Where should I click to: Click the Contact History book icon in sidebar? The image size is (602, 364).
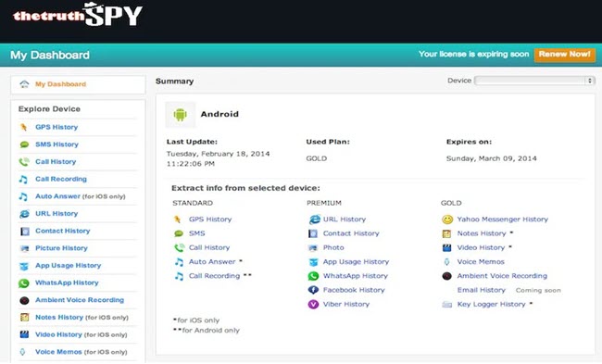[x=25, y=232]
